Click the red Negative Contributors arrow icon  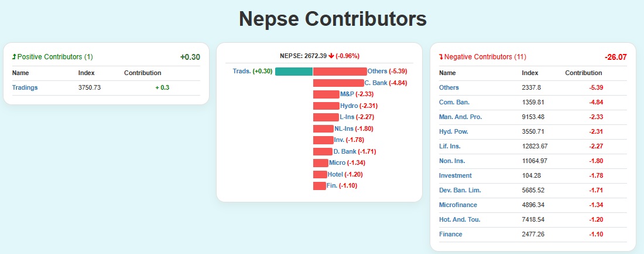[441, 57]
